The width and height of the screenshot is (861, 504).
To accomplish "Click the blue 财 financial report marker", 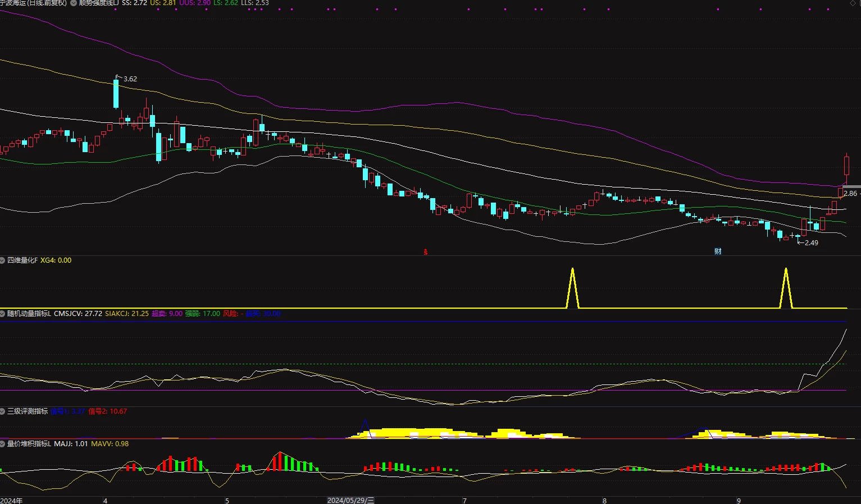I will (718, 251).
